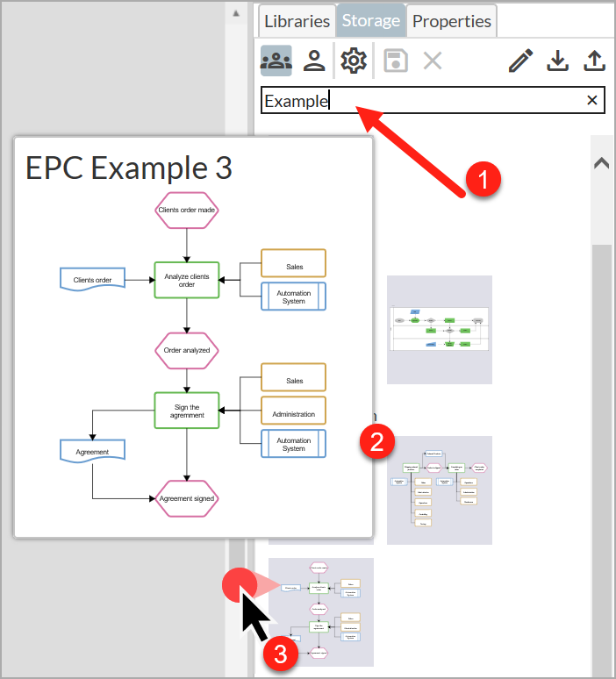616x679 pixels.
Task: Click the save floppy disk icon
Action: click(x=397, y=61)
